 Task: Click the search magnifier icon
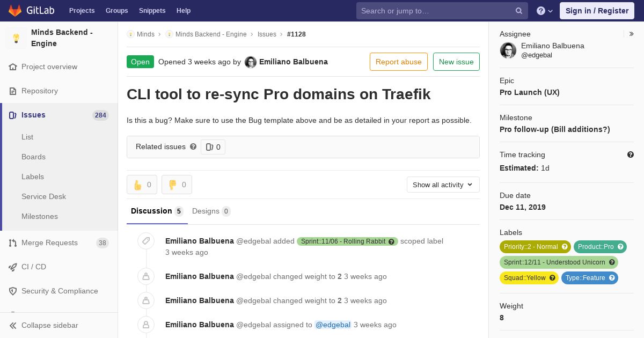pyautogui.click(x=518, y=11)
